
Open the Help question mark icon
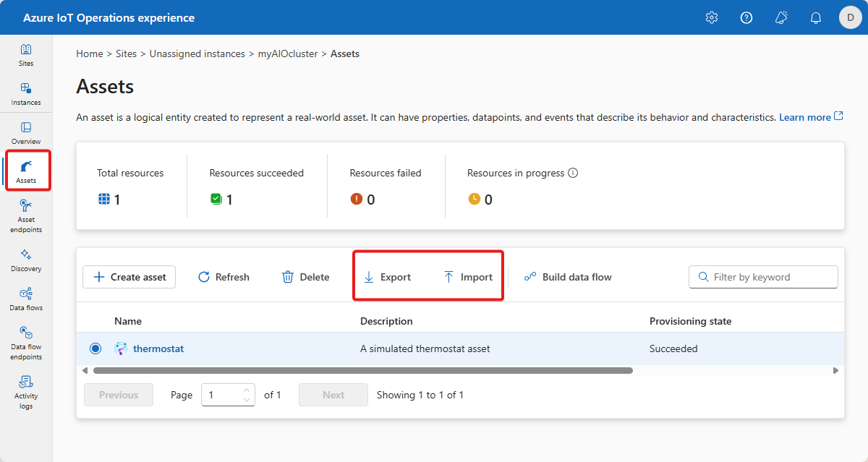[x=746, y=17]
